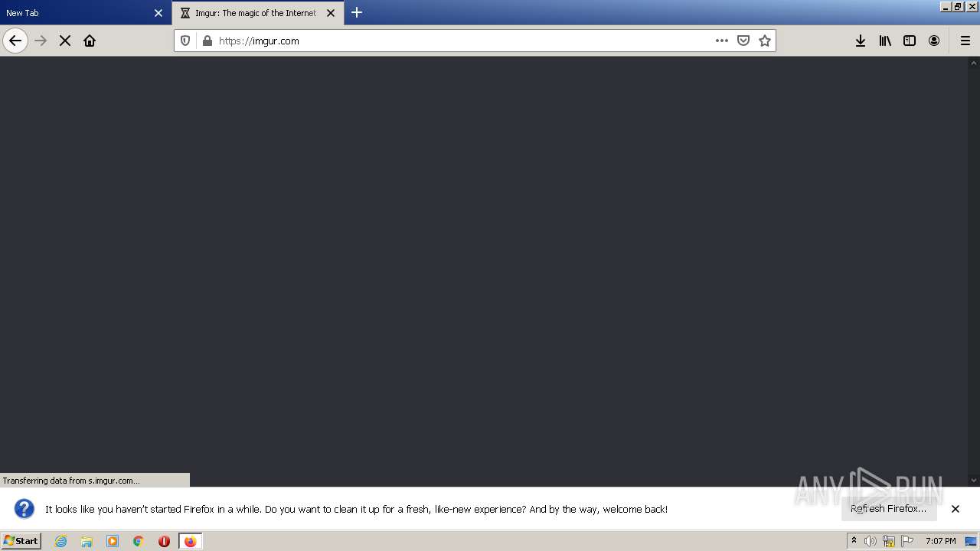Open page actions three-dot menu

[722, 41]
